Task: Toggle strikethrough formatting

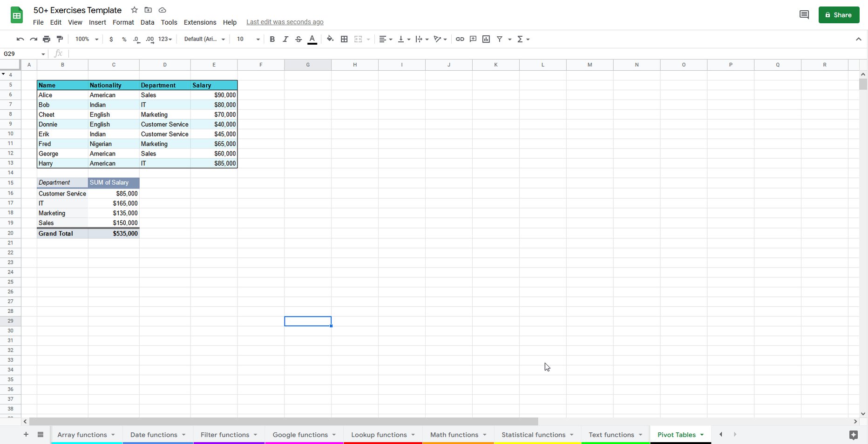Action: click(x=298, y=39)
